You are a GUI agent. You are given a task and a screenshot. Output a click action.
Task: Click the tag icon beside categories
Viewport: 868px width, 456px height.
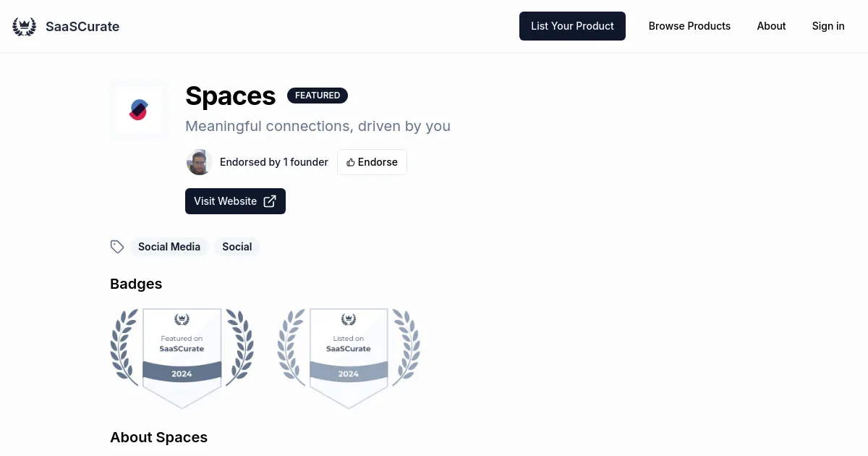[117, 247]
